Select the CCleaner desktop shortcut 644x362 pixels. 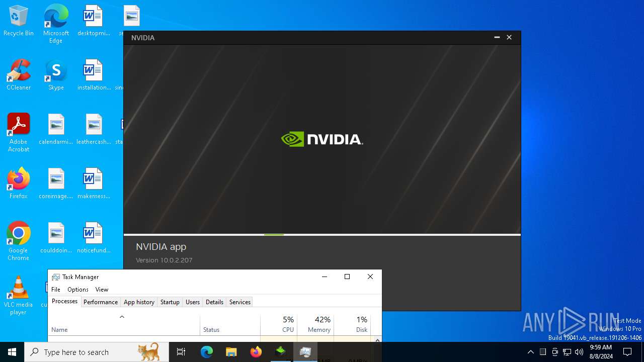[19, 75]
